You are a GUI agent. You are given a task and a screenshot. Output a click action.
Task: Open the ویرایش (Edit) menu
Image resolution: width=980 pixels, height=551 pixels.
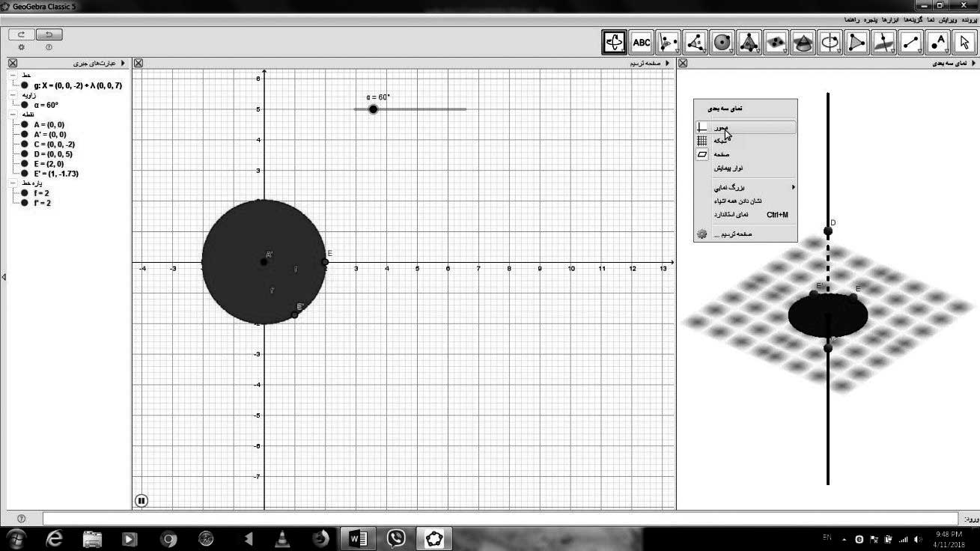[x=949, y=19]
